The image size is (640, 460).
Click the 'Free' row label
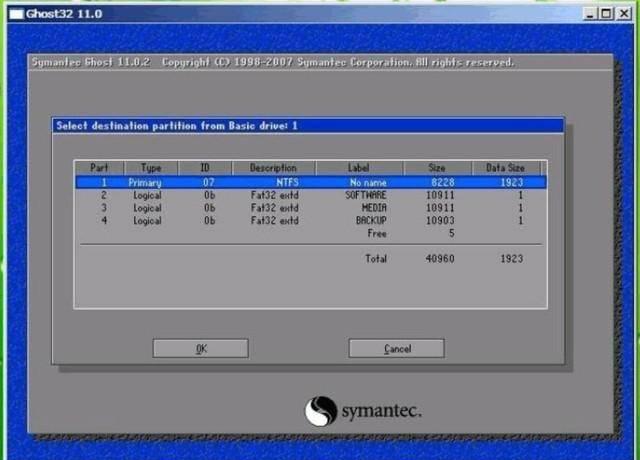coord(377,233)
